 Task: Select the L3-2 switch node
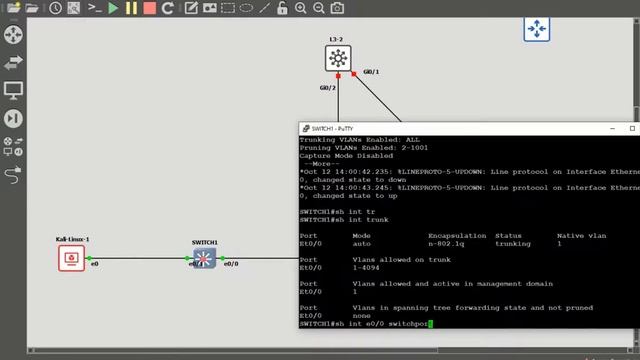point(338,58)
